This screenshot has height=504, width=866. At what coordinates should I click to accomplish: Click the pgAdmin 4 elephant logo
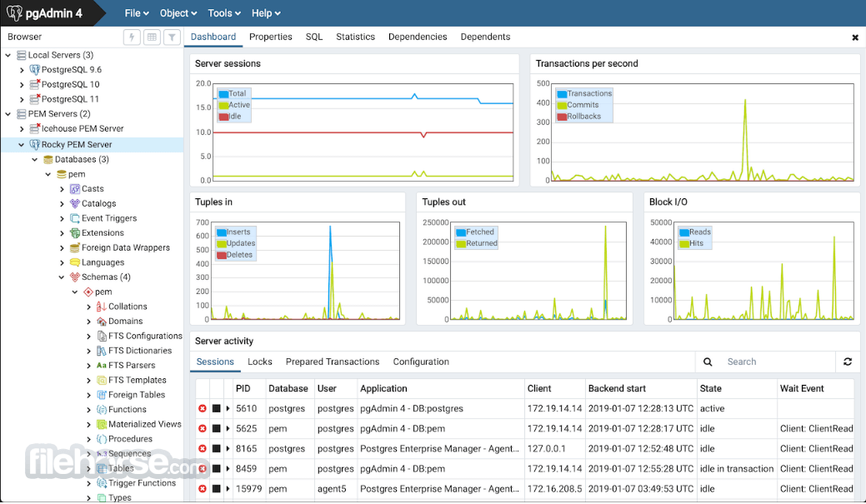[14, 12]
